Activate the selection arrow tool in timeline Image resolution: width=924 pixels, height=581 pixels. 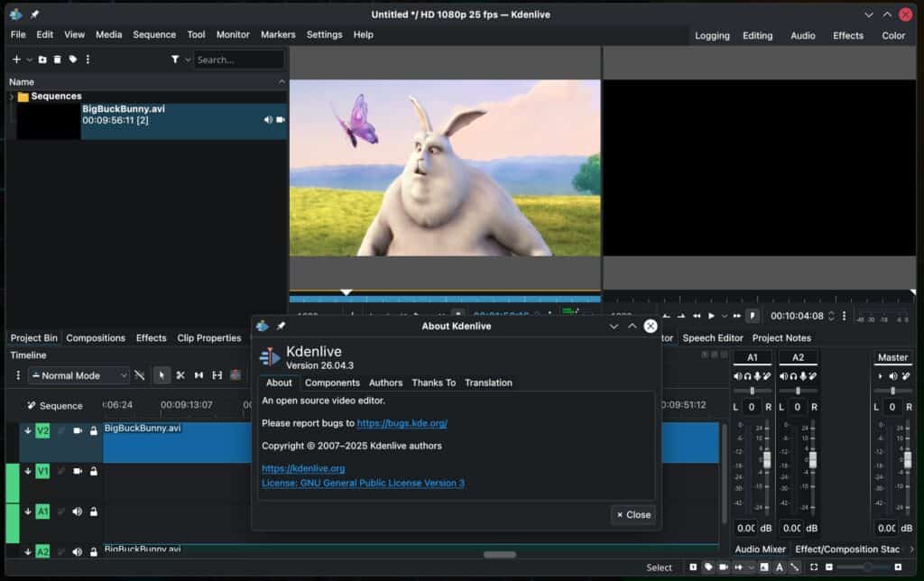162,375
